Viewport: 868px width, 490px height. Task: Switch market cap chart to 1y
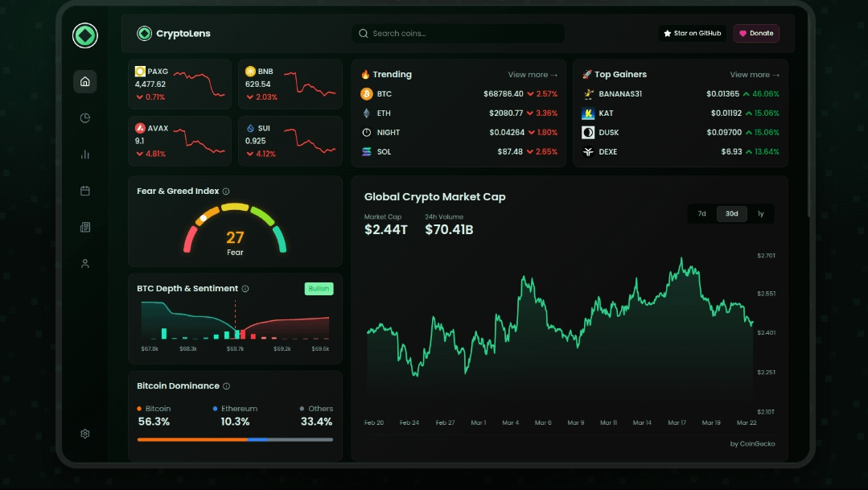click(x=760, y=214)
